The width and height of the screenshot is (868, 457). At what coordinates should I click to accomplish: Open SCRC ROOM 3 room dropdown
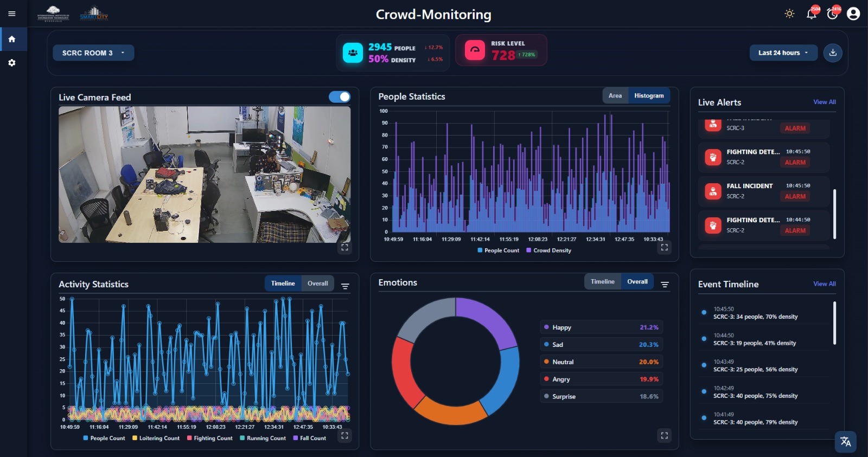coord(93,53)
